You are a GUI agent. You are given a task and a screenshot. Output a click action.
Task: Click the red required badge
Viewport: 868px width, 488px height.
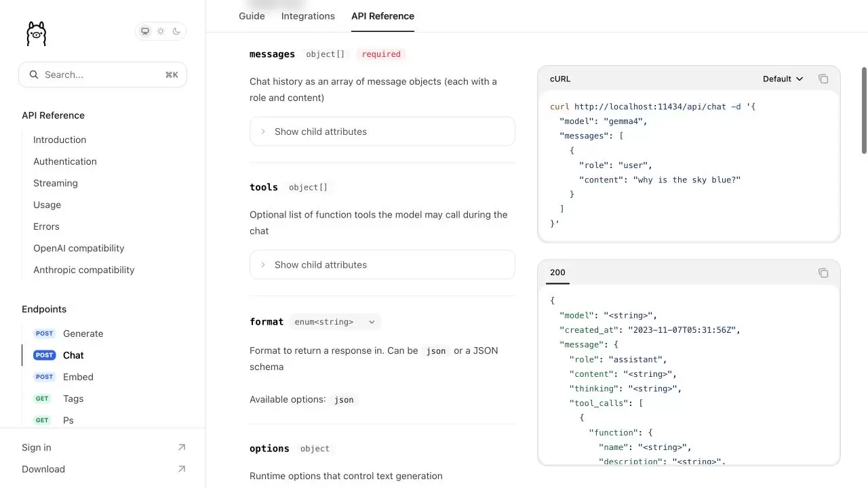tap(381, 54)
